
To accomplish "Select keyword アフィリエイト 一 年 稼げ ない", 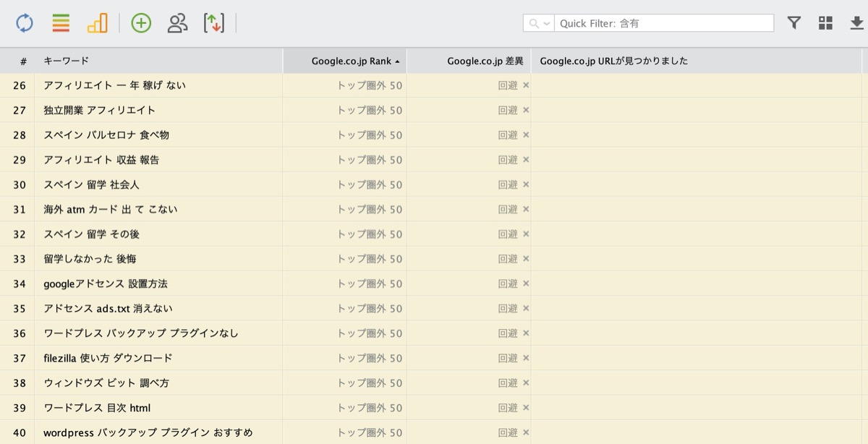I will pos(114,85).
